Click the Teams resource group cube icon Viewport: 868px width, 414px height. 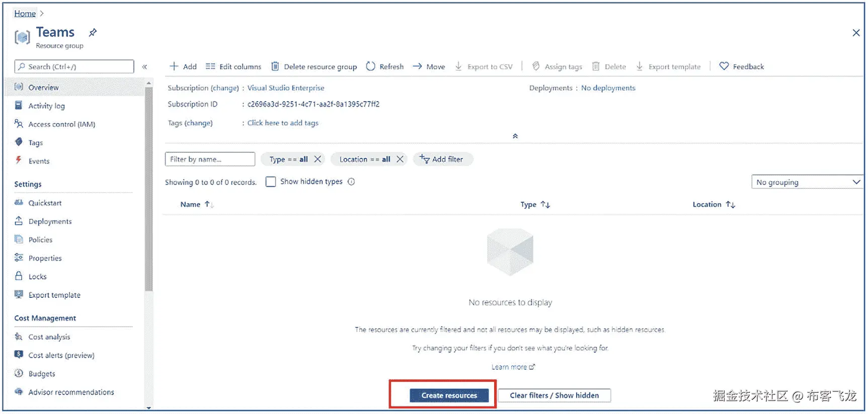pos(22,37)
